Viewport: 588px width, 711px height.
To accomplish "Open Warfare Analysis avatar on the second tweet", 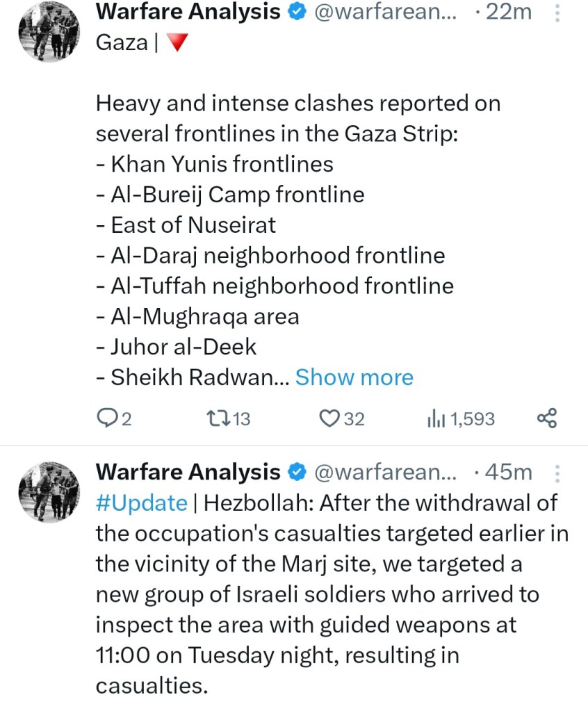I will [x=48, y=493].
